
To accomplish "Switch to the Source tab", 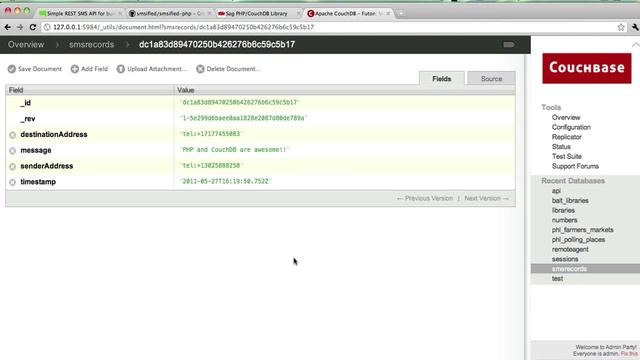I will click(491, 78).
